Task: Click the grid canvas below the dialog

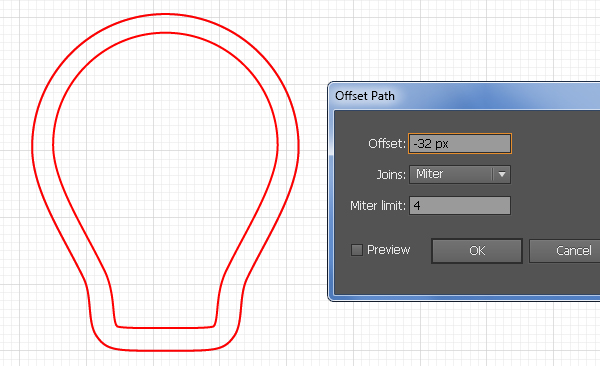Action: tap(459, 333)
